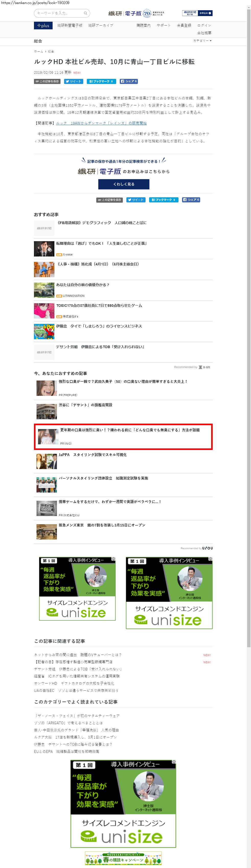
Task: Expand the カテゴリー dropdown
Action: click(x=202, y=40)
